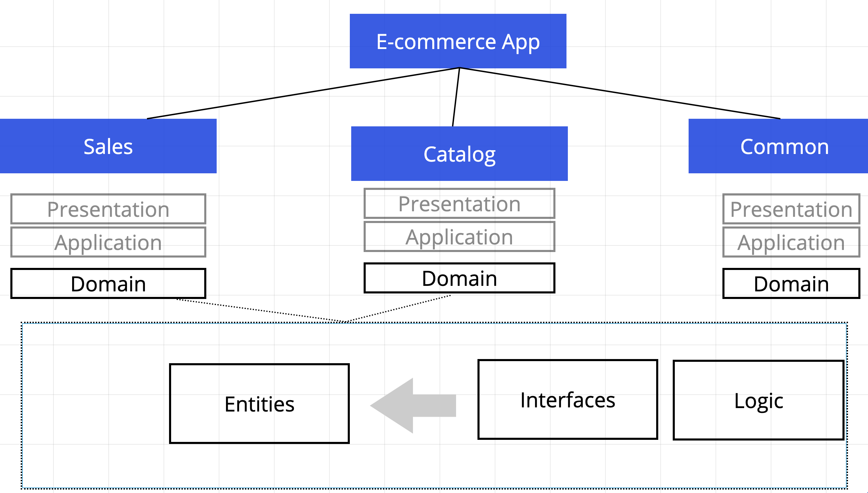
Task: Select the Logic box
Action: click(x=758, y=400)
